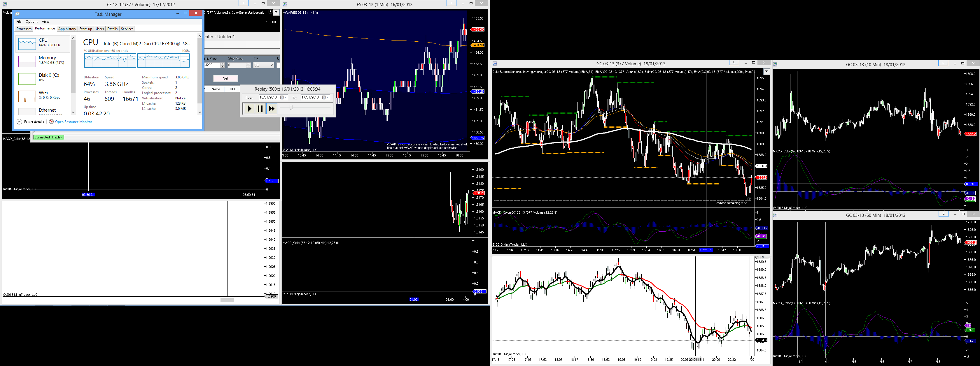Click the Resource Monitor gauge icon

coord(51,122)
